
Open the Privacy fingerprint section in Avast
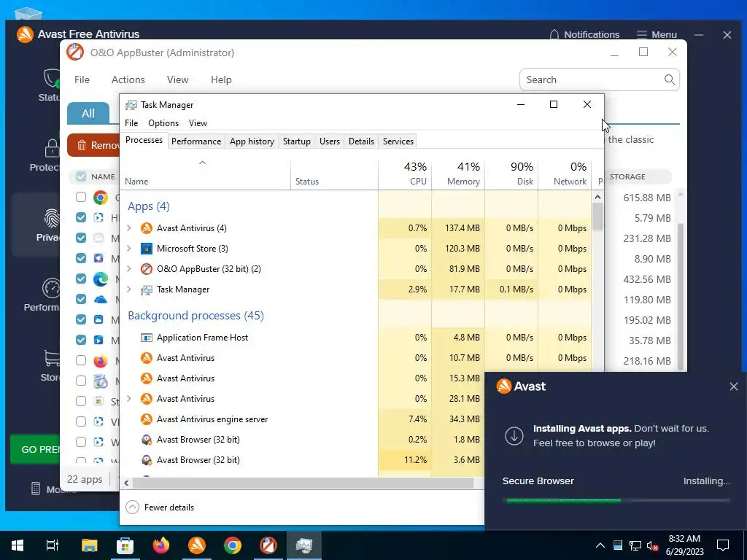[x=52, y=218]
